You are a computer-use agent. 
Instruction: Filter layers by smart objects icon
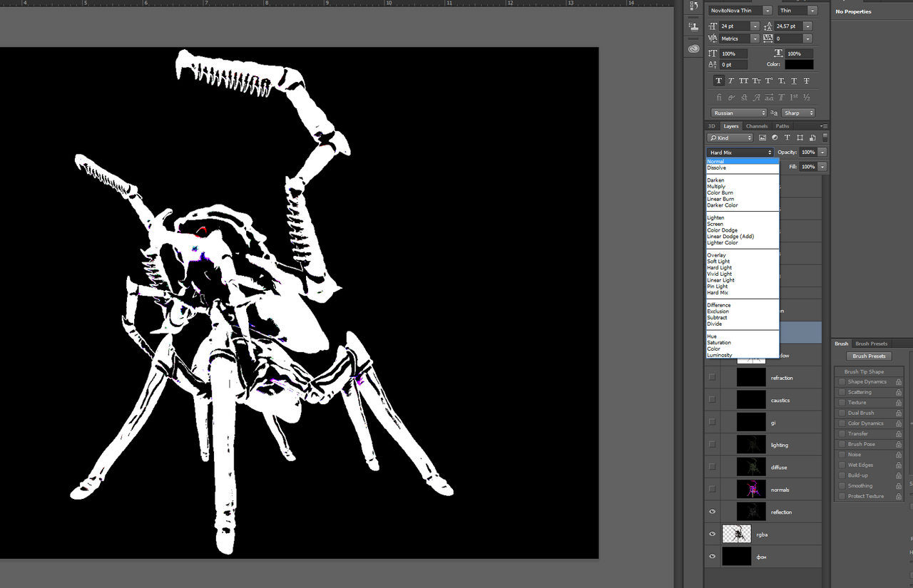[812, 138]
